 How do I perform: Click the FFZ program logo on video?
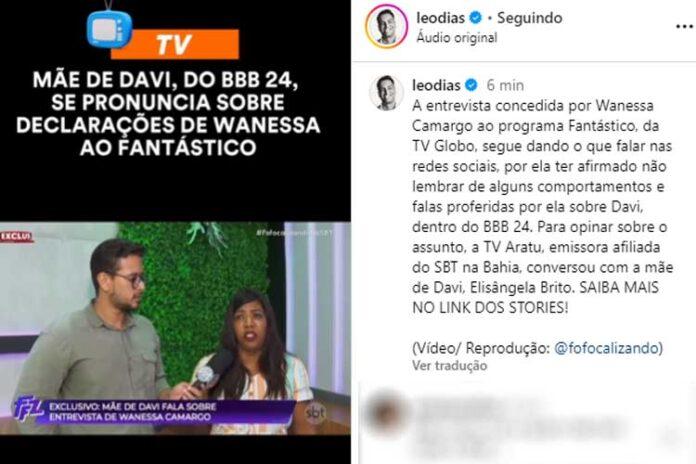point(28,408)
